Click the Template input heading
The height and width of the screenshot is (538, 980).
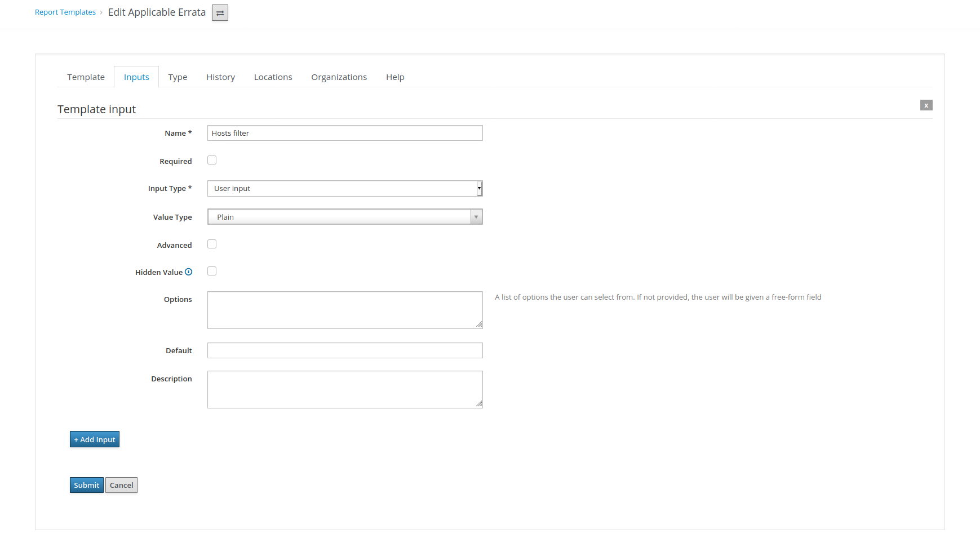96,109
